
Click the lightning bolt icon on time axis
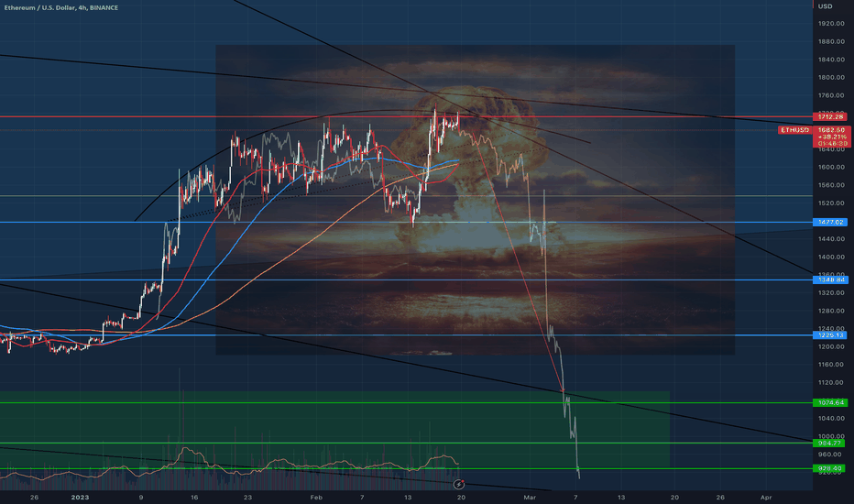coord(459,484)
